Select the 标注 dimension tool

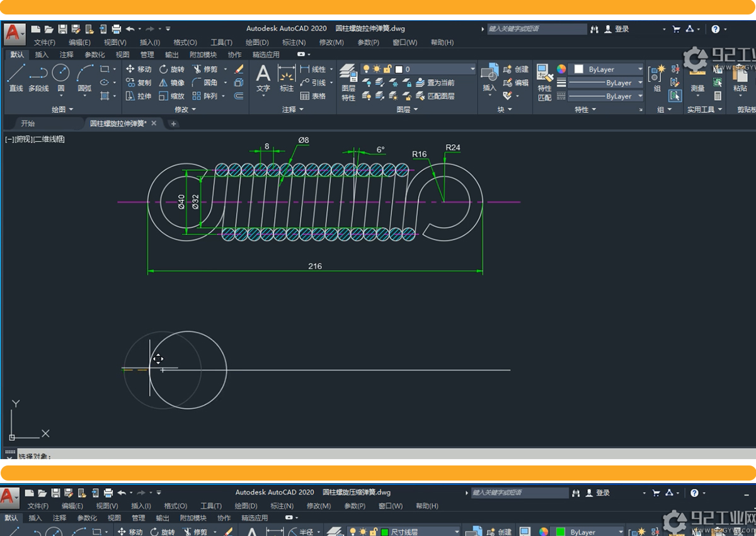pyautogui.click(x=287, y=78)
